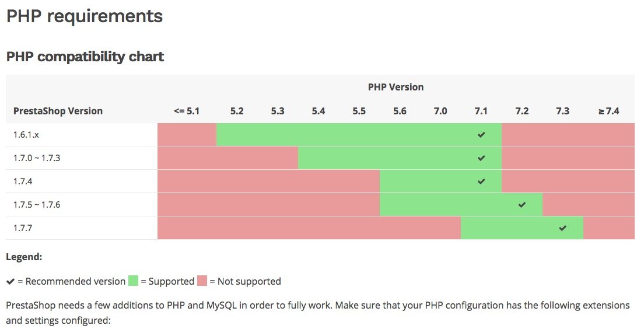Click the checkmark in the 1.7.5 ~ 1.7.6 row

(521, 205)
